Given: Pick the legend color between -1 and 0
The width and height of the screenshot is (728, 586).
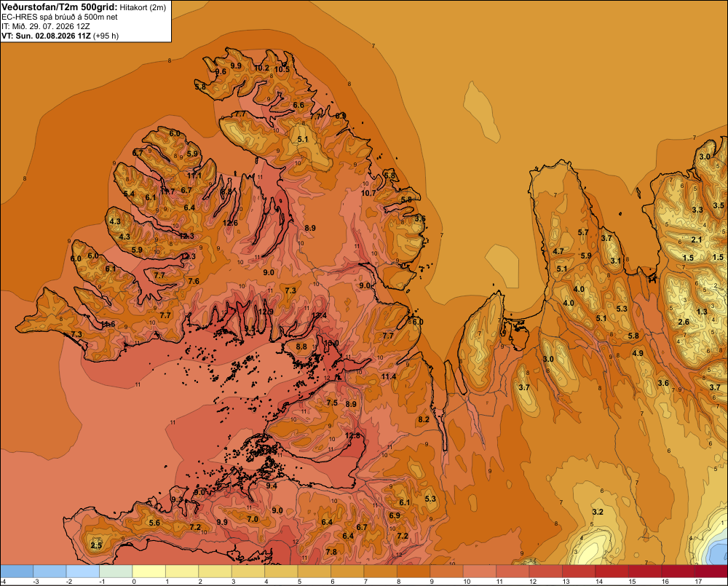Looking at the screenshot, I should click(x=116, y=571).
